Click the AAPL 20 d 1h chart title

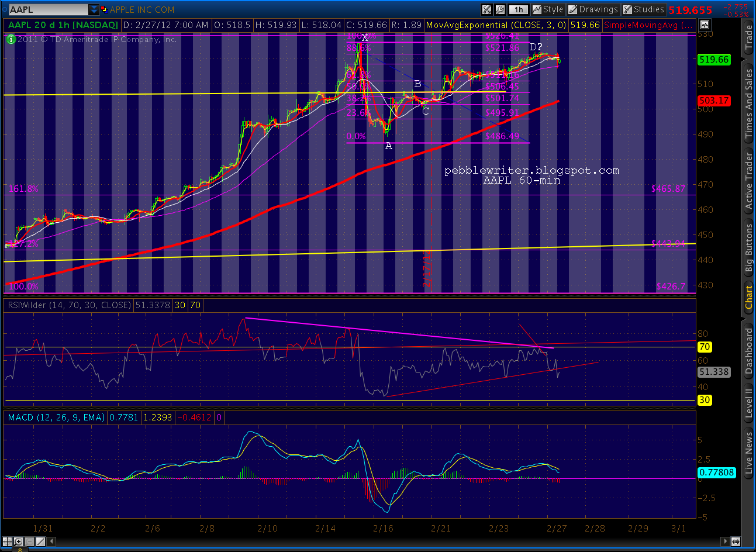(x=63, y=25)
